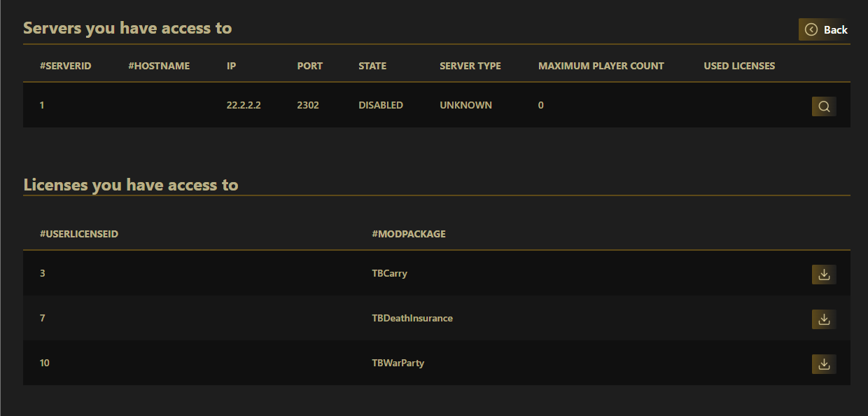
Task: Click the #SERVERID column header
Action: click(x=66, y=66)
